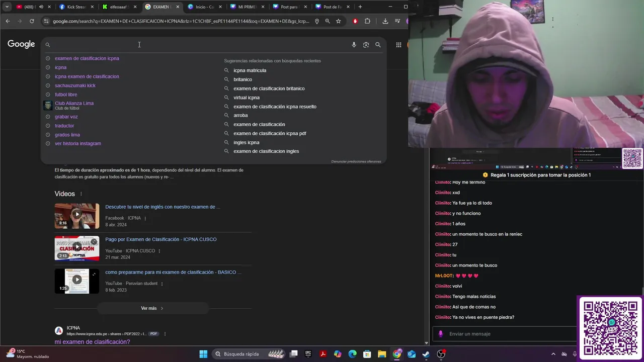Reload the current page
This screenshot has height=362, width=644.
(x=32, y=21)
